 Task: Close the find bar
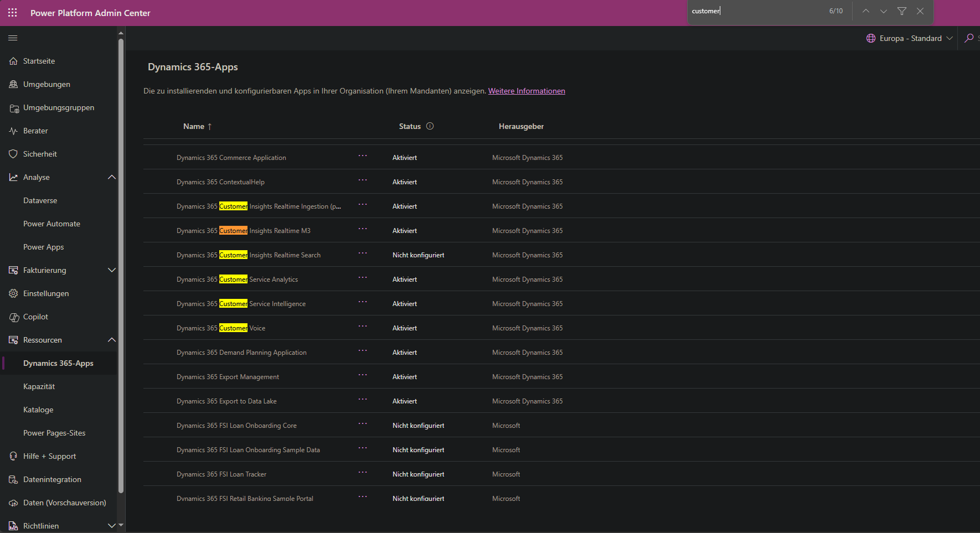[920, 11]
